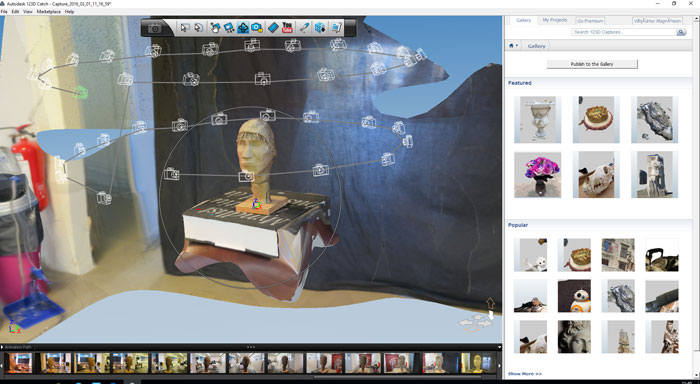Open the Edit menu
Viewport: 700px width, 384px height.
coord(15,12)
